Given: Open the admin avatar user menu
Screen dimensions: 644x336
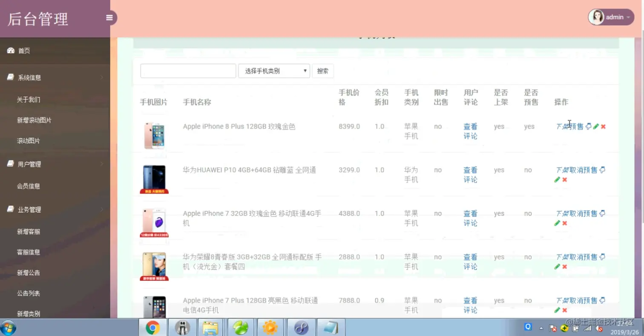Looking at the screenshot, I should pos(611,17).
